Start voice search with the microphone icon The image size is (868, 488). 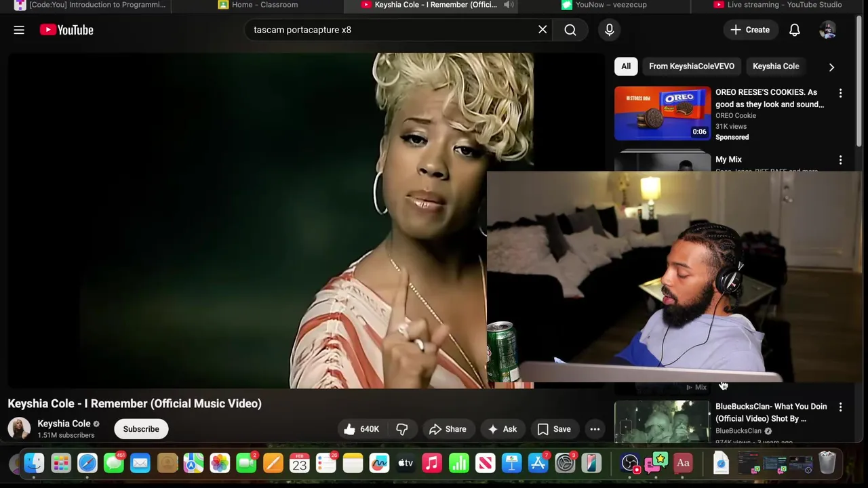pyautogui.click(x=609, y=30)
